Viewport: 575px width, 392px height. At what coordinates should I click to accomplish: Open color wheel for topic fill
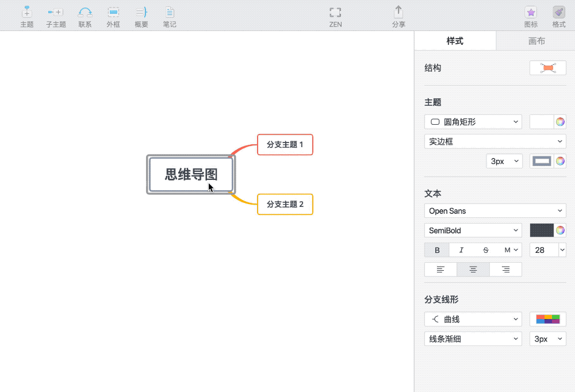coord(560,122)
